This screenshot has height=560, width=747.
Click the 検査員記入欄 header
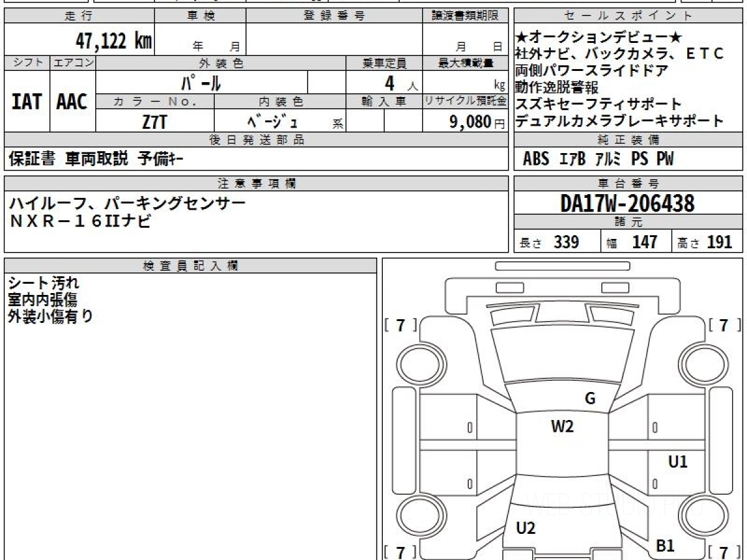point(190,266)
